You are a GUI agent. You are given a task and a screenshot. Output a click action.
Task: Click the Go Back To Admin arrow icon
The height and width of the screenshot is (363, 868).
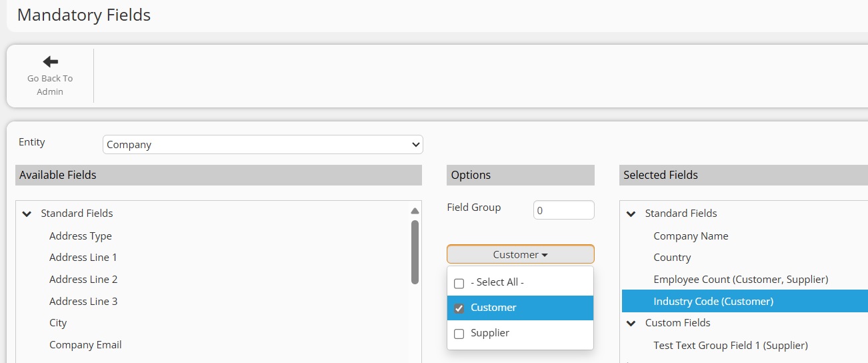[50, 61]
